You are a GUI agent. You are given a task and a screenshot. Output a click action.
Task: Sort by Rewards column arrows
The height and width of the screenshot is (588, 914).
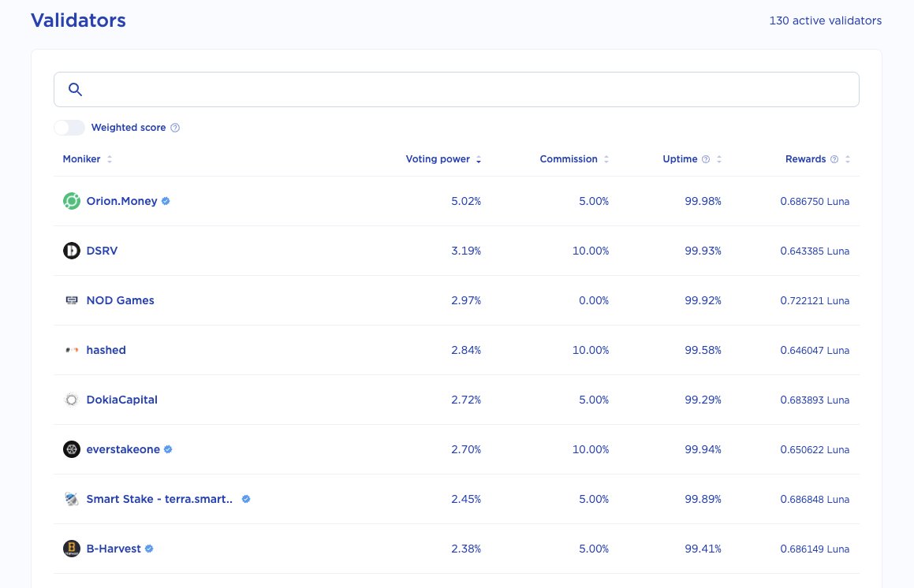[848, 159]
